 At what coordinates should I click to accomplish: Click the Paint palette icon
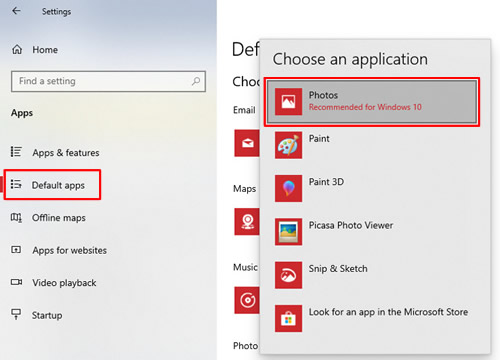coord(288,145)
